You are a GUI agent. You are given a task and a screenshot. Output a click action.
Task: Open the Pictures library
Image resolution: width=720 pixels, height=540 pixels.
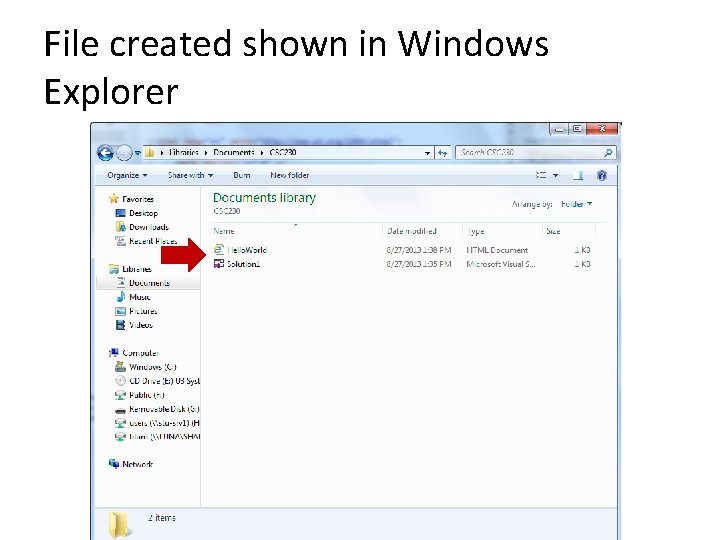click(x=143, y=311)
